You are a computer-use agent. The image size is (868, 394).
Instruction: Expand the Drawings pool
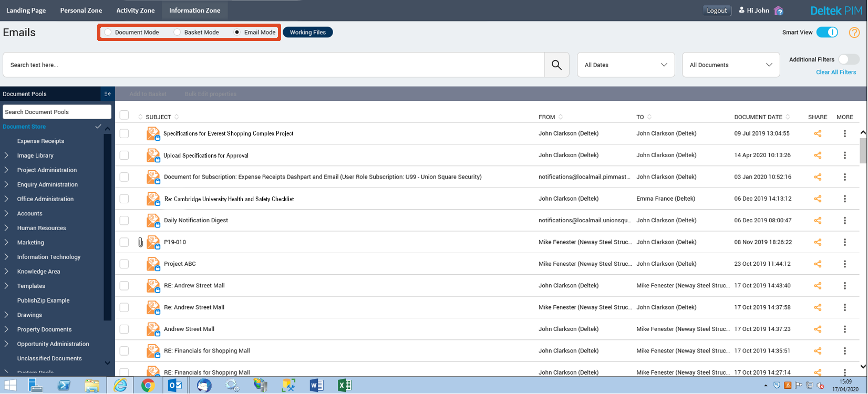6,315
